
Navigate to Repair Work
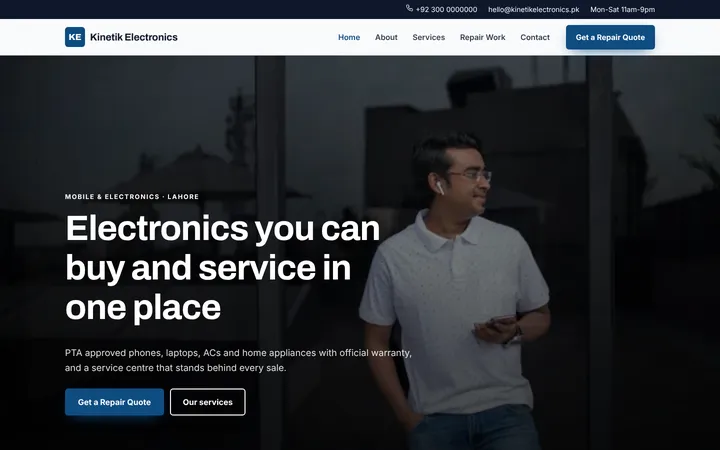pos(483,37)
